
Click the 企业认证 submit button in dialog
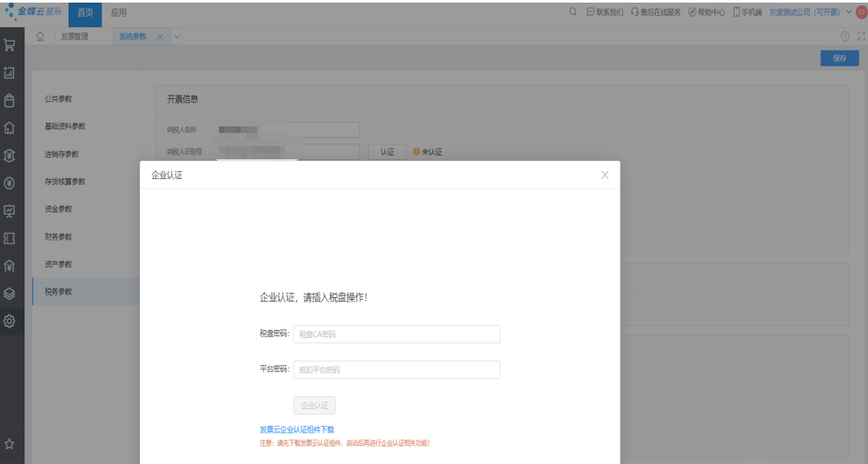point(314,405)
